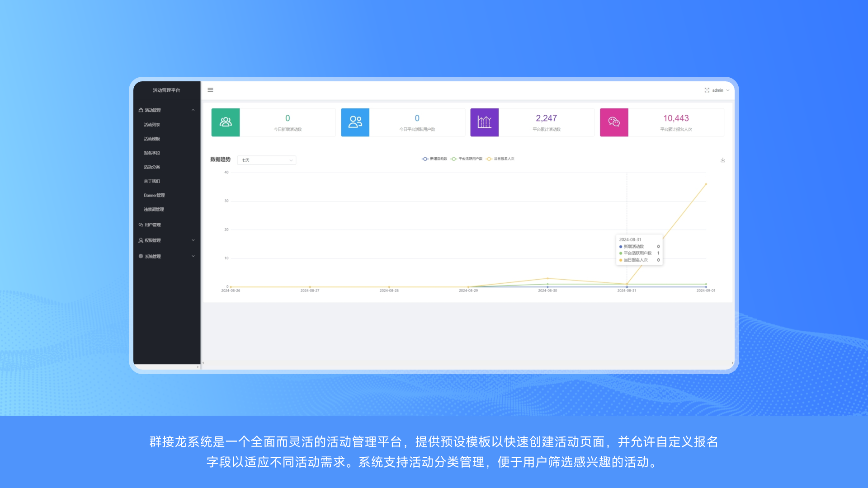Toggle fullscreen mode icon near admin
Screen dimensions: 868x488
pyautogui.click(x=707, y=90)
